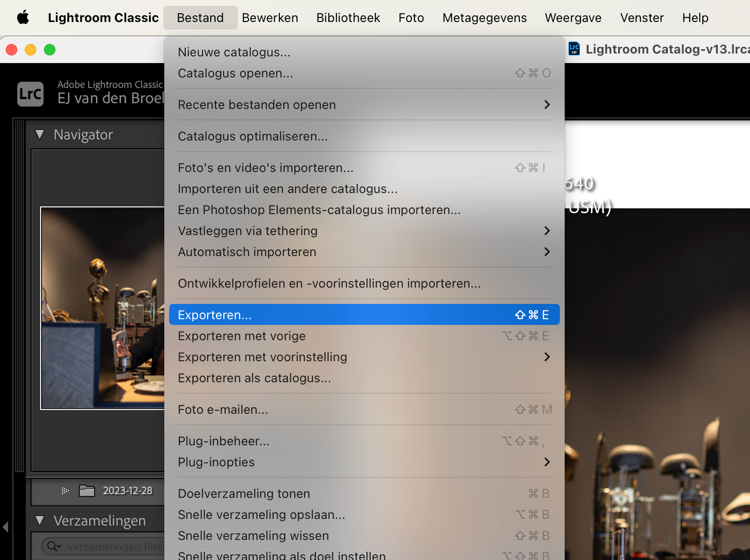Click the 2023-12-28 folder icon
This screenshot has height=560, width=750.
pos(86,491)
